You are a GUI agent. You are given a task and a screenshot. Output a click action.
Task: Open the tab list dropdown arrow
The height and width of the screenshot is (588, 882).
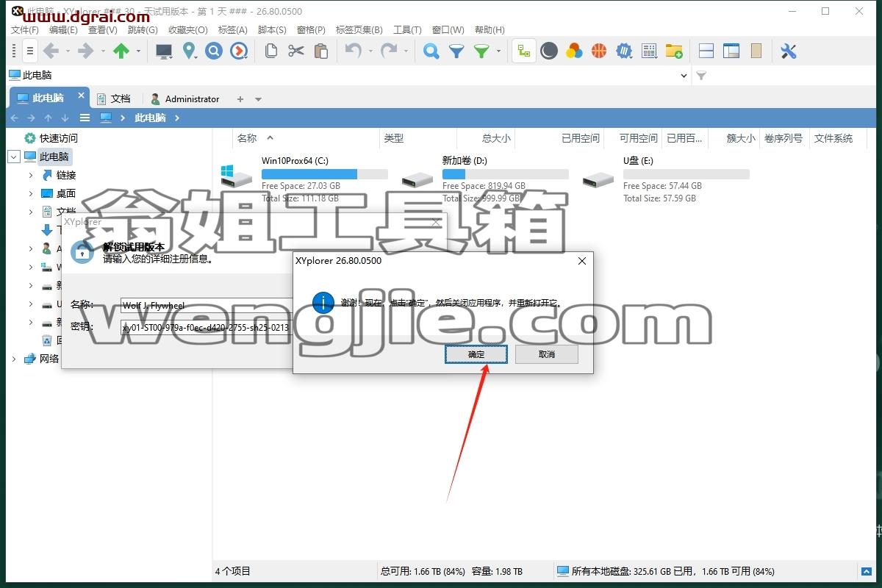[258, 99]
